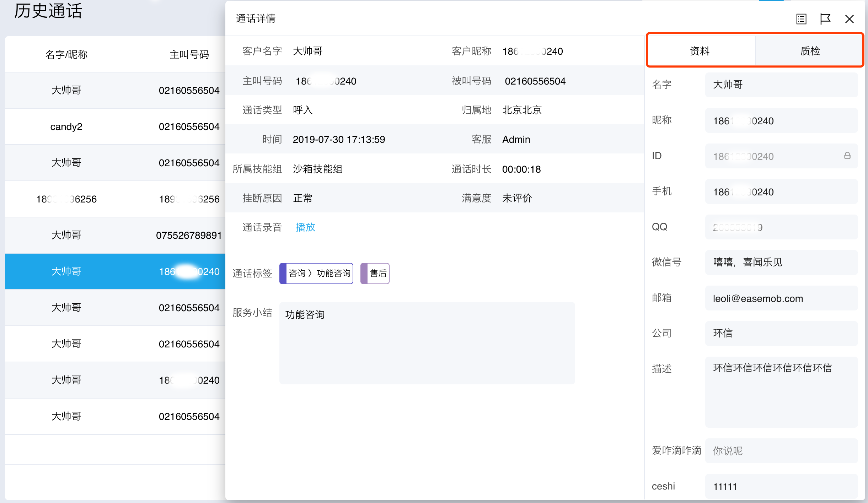This screenshot has height=503, width=868.
Task: Click the flag icon in call details
Action: (x=825, y=19)
